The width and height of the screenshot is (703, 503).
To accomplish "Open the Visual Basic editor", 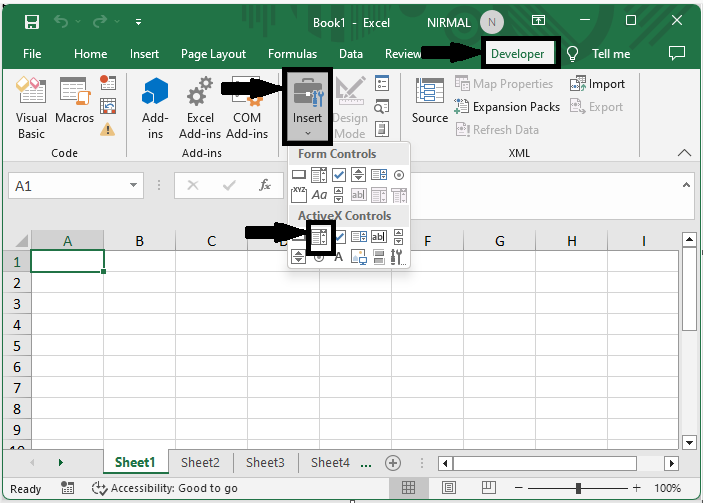I will coord(31,108).
